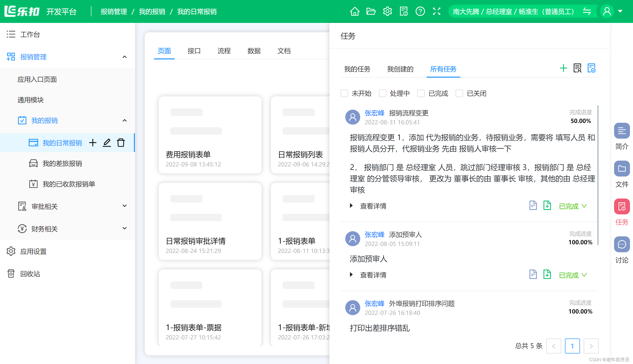This screenshot has height=364, width=633.
Task: Toggle fullscreen mode icon
Action: tap(437, 11)
